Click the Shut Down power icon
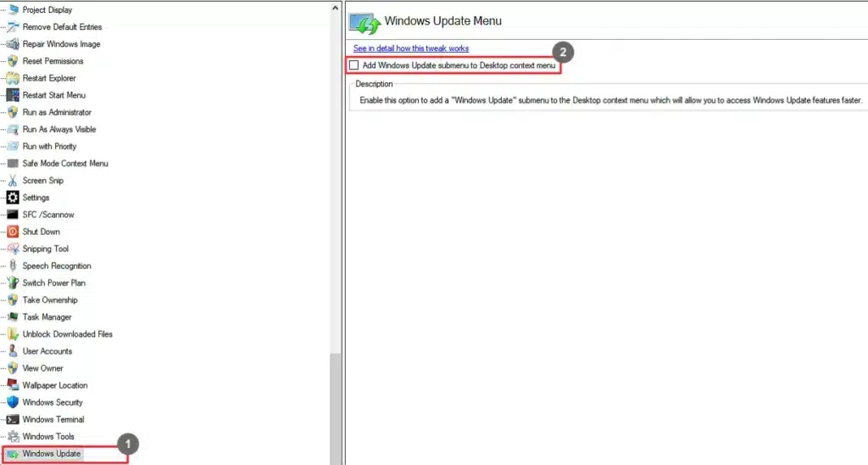This screenshot has height=465, width=868. click(13, 232)
